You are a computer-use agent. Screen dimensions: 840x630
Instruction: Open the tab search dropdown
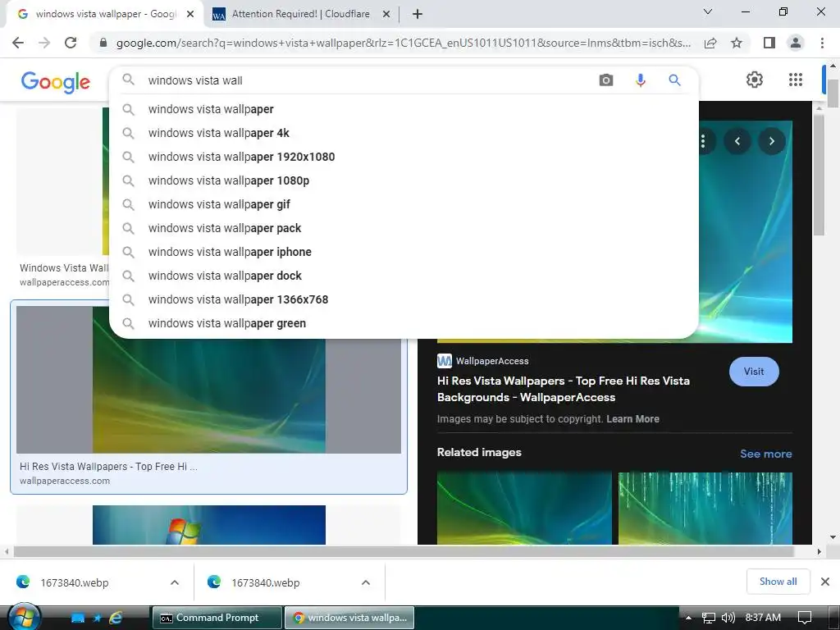[x=708, y=11]
